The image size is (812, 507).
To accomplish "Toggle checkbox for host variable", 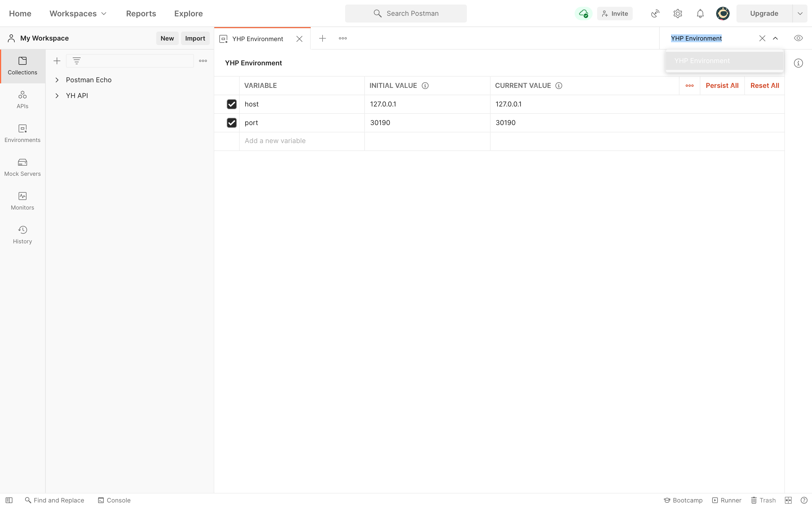I will (231, 104).
